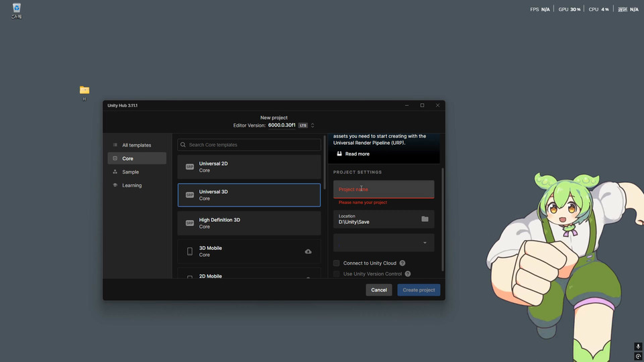The image size is (644, 362).
Task: Click the SRP icon on Universal 3D template
Action: click(x=189, y=195)
